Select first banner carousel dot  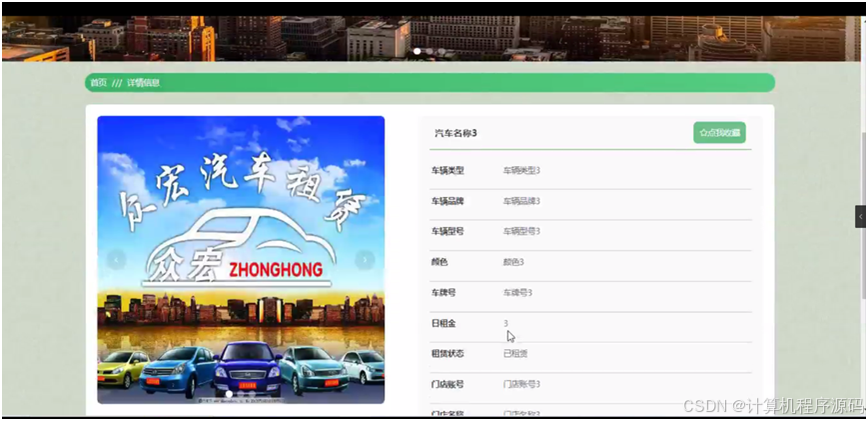point(417,52)
